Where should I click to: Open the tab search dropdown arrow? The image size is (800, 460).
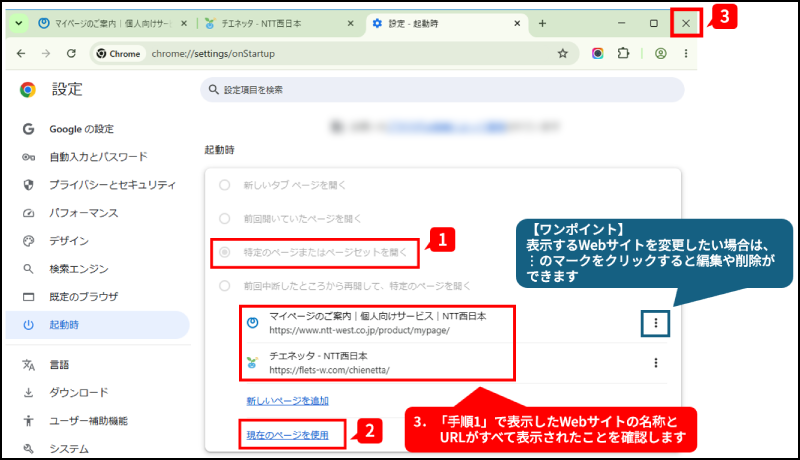(x=19, y=23)
